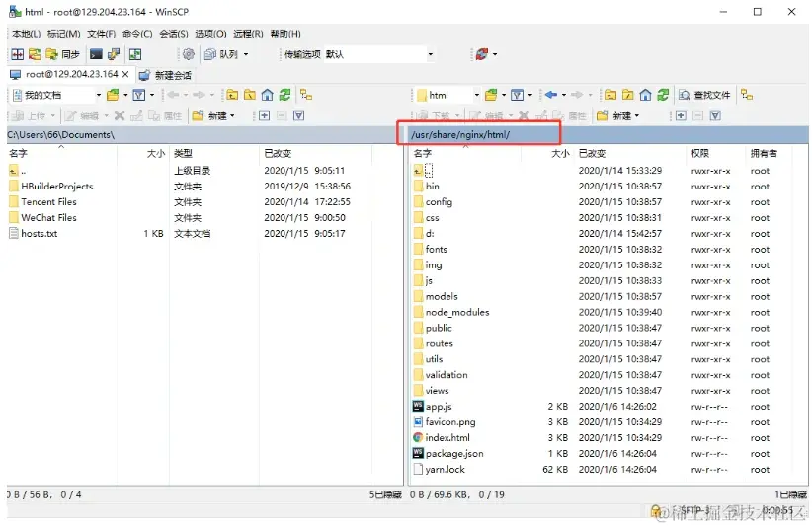Click local panel open directory icon
Screen dimensions: 812x529
(x=113, y=96)
